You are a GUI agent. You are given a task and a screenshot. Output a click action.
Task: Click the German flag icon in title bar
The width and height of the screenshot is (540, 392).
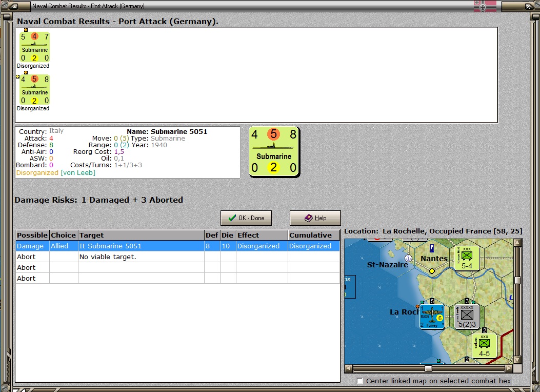point(485,6)
